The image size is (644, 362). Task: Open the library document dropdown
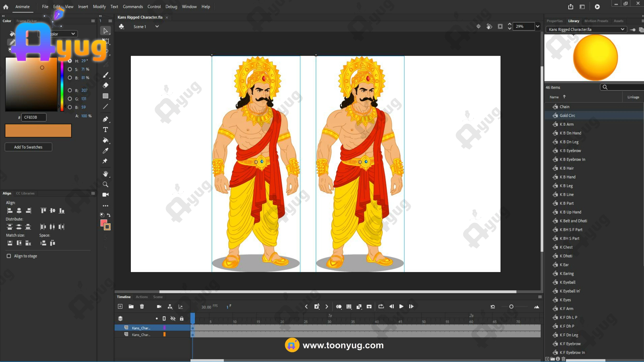pyautogui.click(x=622, y=29)
